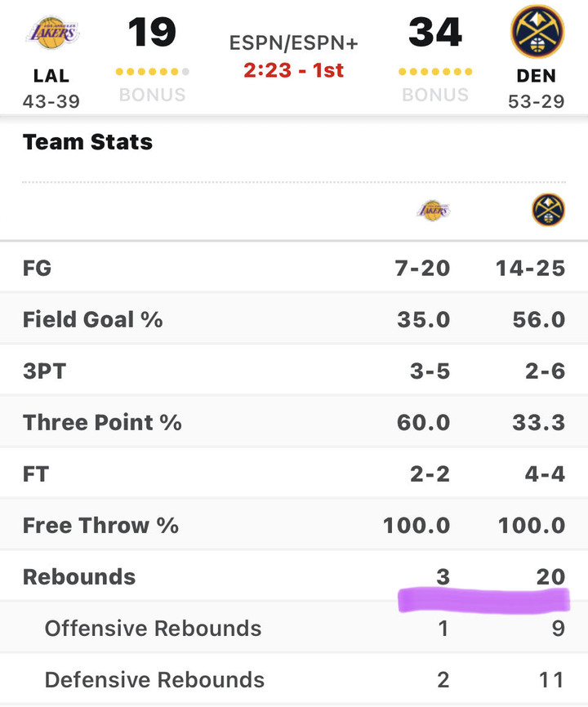Select the Team Stats section heading
Screen dimensions: 588x707
87,142
